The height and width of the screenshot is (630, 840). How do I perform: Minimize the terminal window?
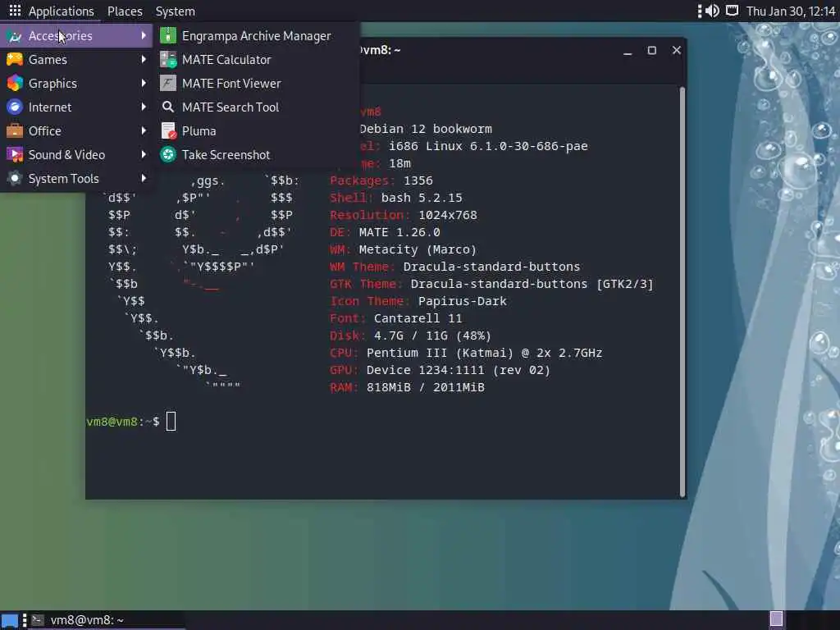[628, 50]
